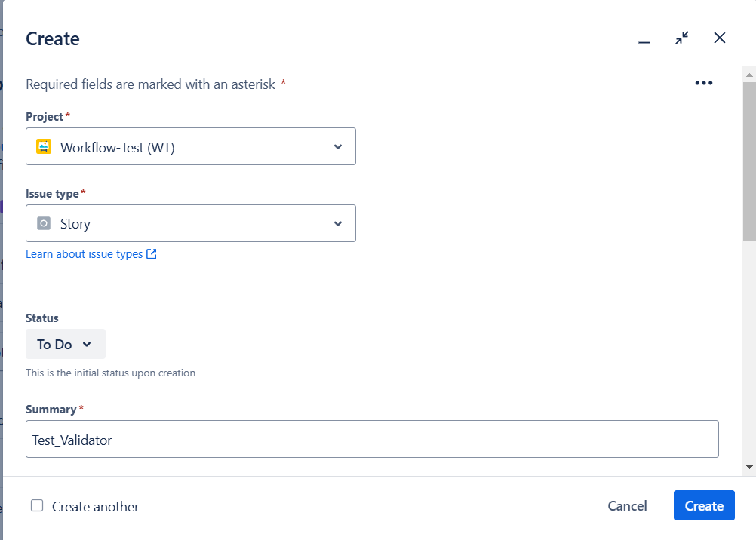Click the scrollbar up arrow
This screenshot has height=540, width=756.
pyautogui.click(x=749, y=75)
